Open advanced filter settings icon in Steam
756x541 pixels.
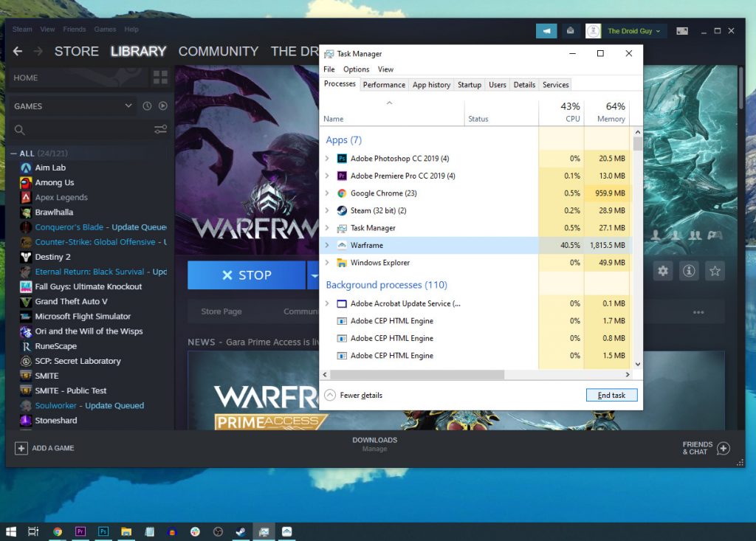click(160, 129)
